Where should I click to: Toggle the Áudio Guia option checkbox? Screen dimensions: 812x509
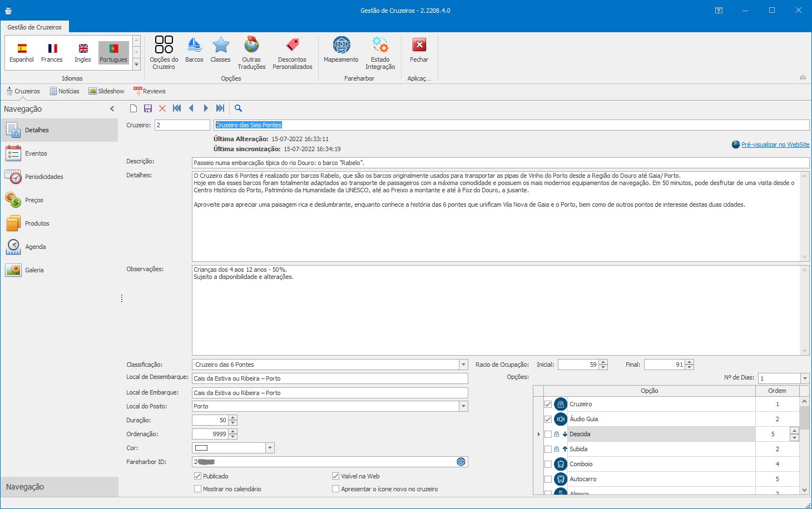pos(548,419)
